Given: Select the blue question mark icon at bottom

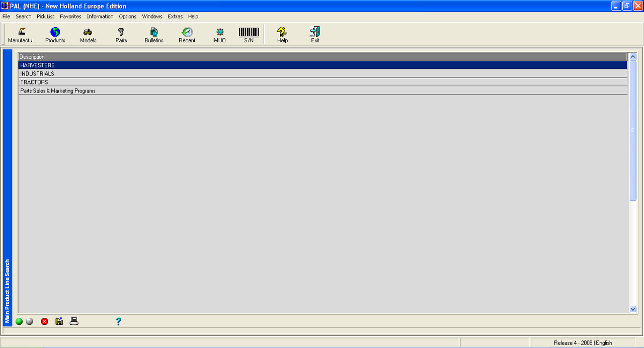Looking at the screenshot, I should click(119, 321).
